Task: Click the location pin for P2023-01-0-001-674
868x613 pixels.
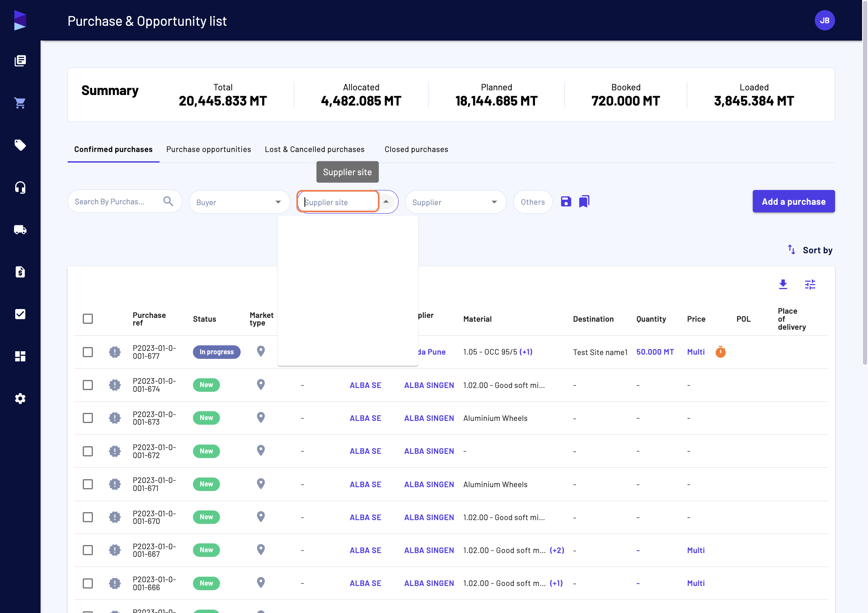Action: [x=261, y=385]
